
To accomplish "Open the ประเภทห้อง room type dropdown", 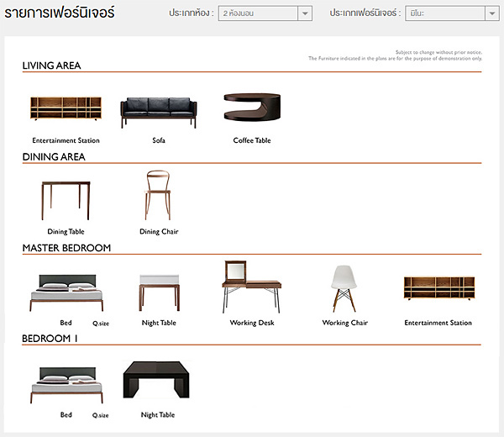I will coord(265,13).
